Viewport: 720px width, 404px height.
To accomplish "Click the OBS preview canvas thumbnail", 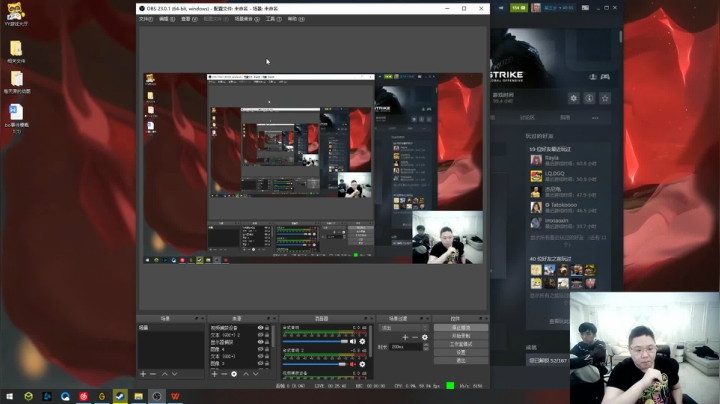I will click(313, 168).
